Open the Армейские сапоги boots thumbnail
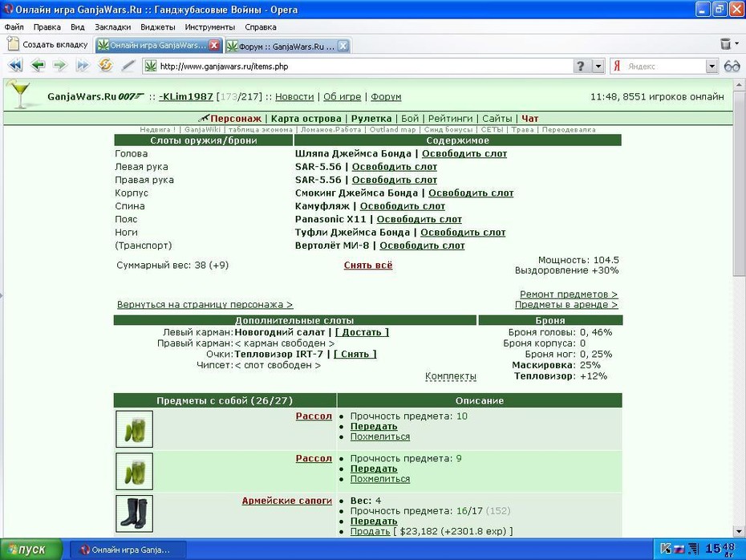This screenshot has width=746, height=560. [x=134, y=513]
